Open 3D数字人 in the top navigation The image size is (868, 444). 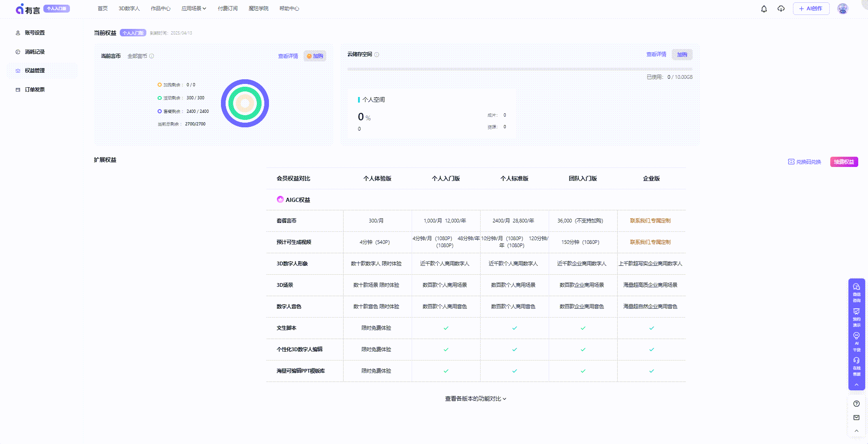tap(129, 8)
